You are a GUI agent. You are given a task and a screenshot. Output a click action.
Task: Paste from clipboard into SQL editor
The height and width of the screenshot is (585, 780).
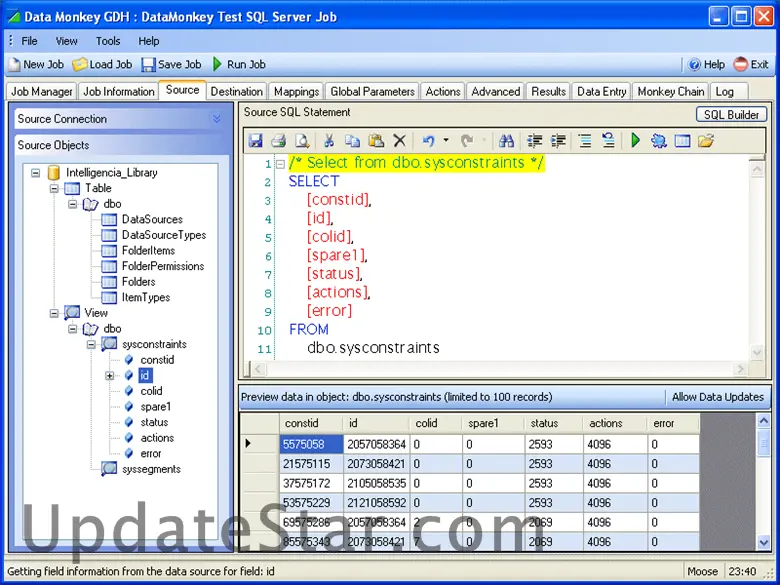(x=376, y=141)
